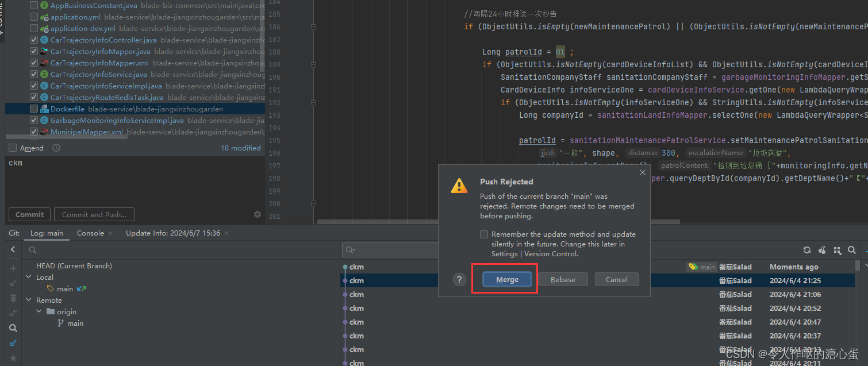Click the Merge button in Push Rejected dialog
This screenshot has height=366, width=868.
point(506,279)
